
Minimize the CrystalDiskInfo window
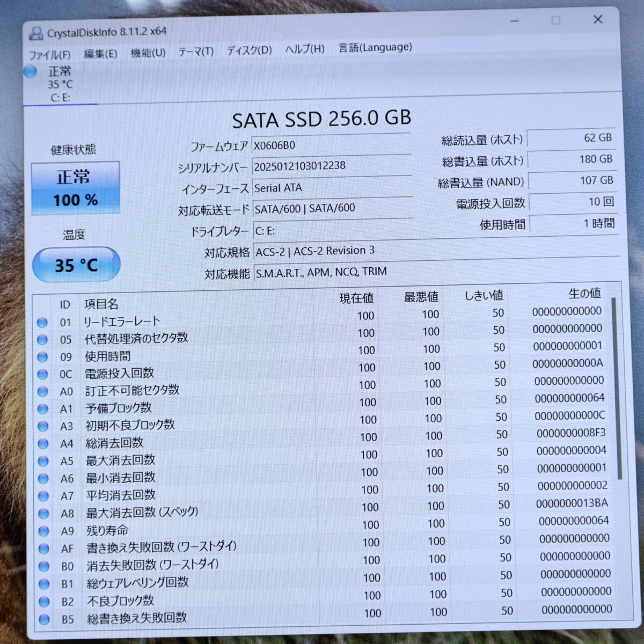[515, 21]
